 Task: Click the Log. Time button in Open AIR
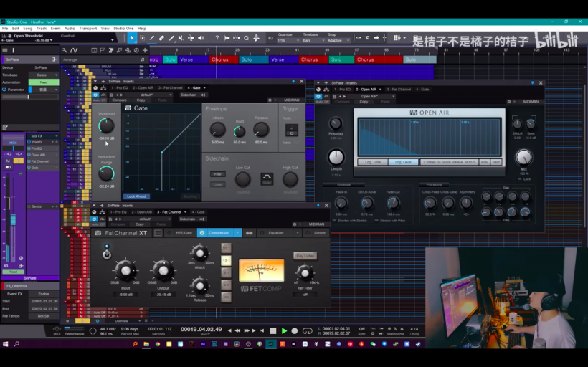coord(372,162)
